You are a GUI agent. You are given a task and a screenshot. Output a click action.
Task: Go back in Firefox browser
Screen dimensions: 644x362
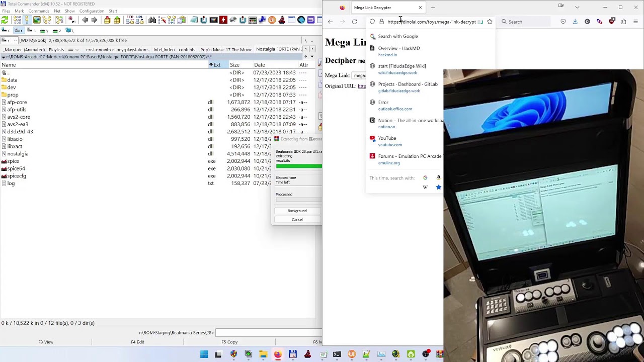(x=330, y=22)
